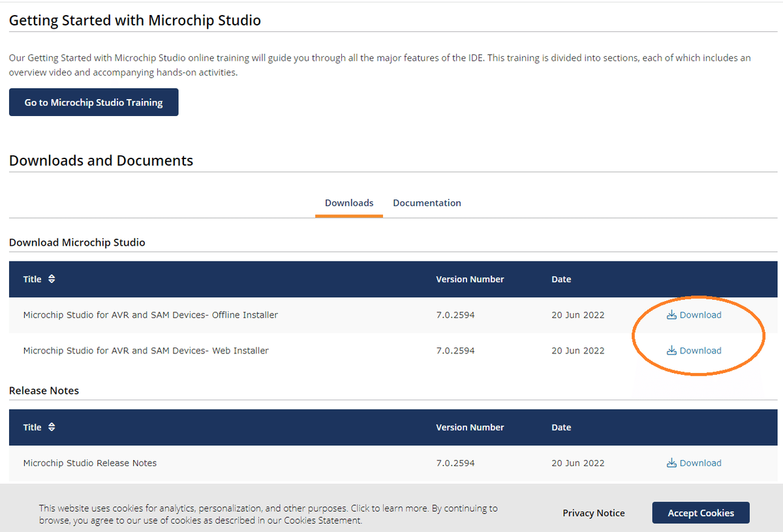Click Version Number header in Release Notes table
Image resolution: width=783 pixels, height=532 pixels.
tap(470, 427)
